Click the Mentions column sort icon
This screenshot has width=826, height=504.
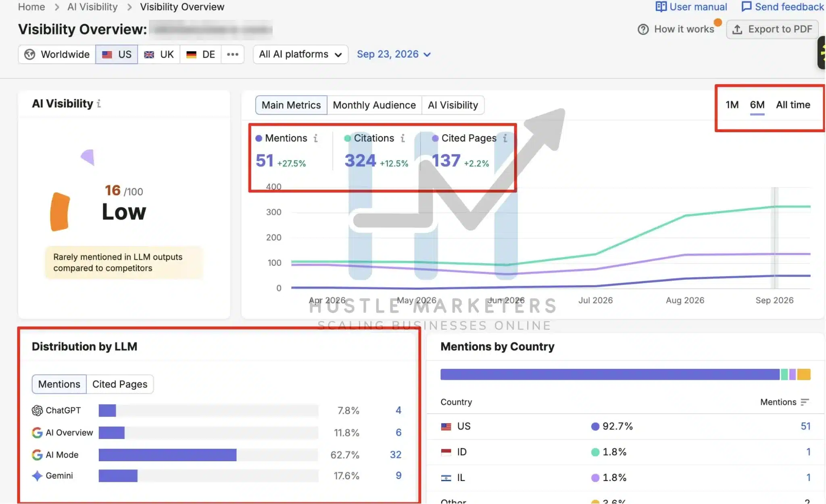(x=805, y=402)
